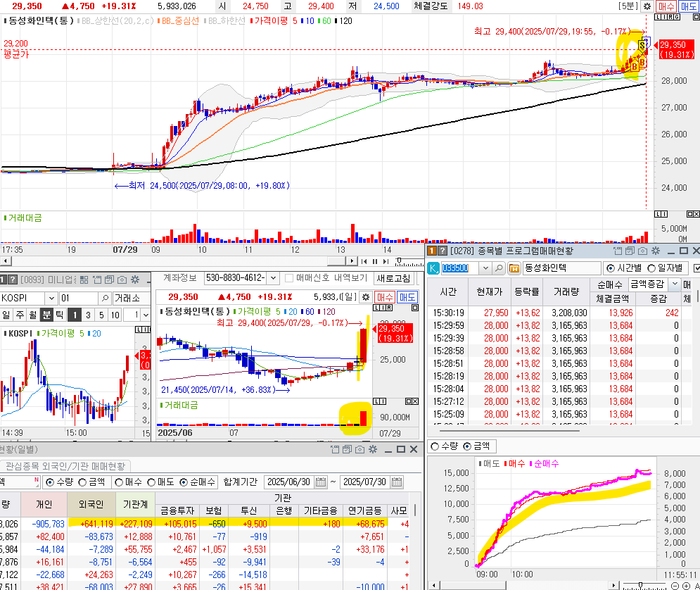Click the copy-window icon in mini index window
700x590 pixels.
tap(97, 280)
